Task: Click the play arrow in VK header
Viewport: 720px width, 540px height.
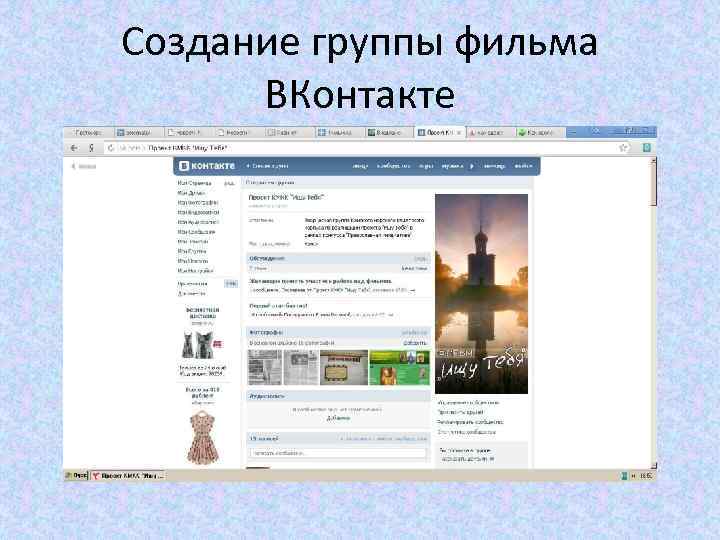Action: pos(472,166)
